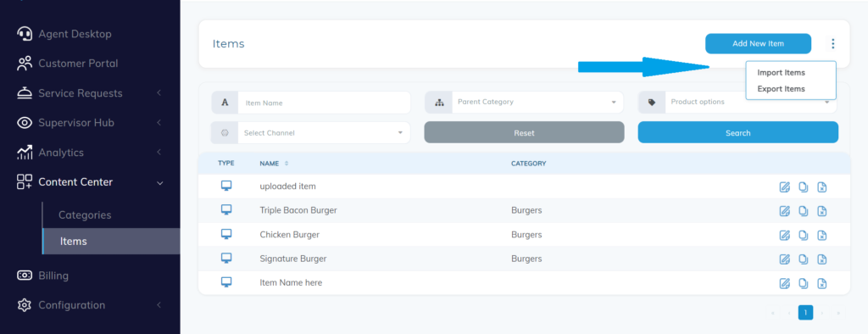Click the Billing money icon
868x334 pixels.
[25, 276]
